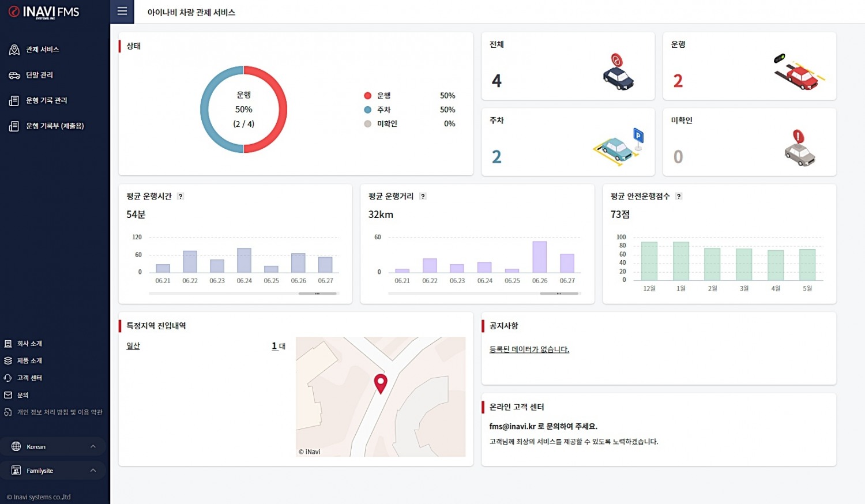The image size is (865, 504).
Task: Click the red driving car icon
Action: (x=800, y=74)
